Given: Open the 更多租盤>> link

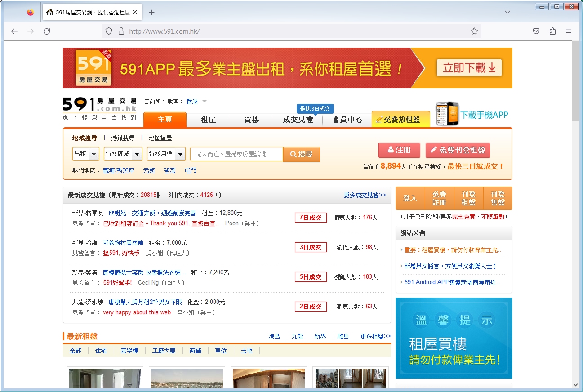Looking at the screenshot, I should (375, 336).
